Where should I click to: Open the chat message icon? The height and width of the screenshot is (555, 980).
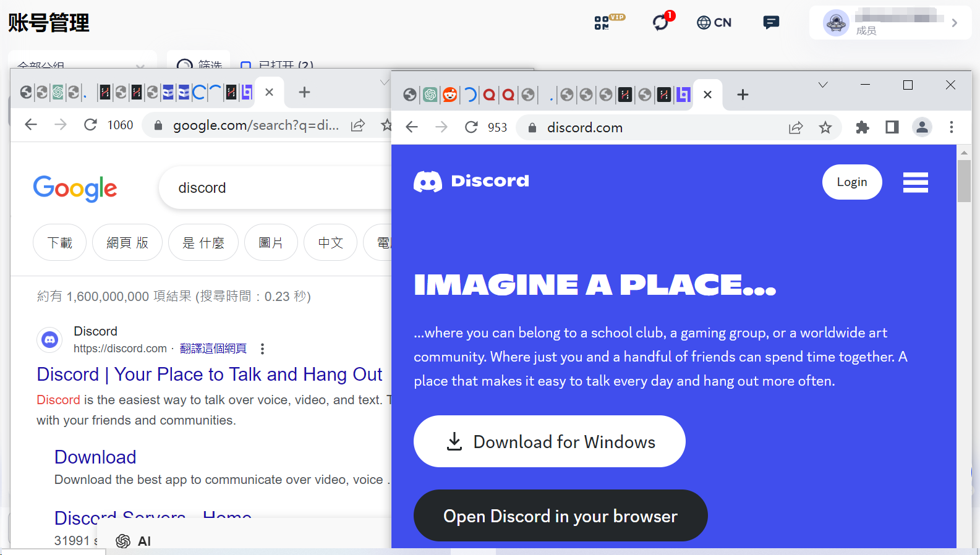pyautogui.click(x=771, y=23)
